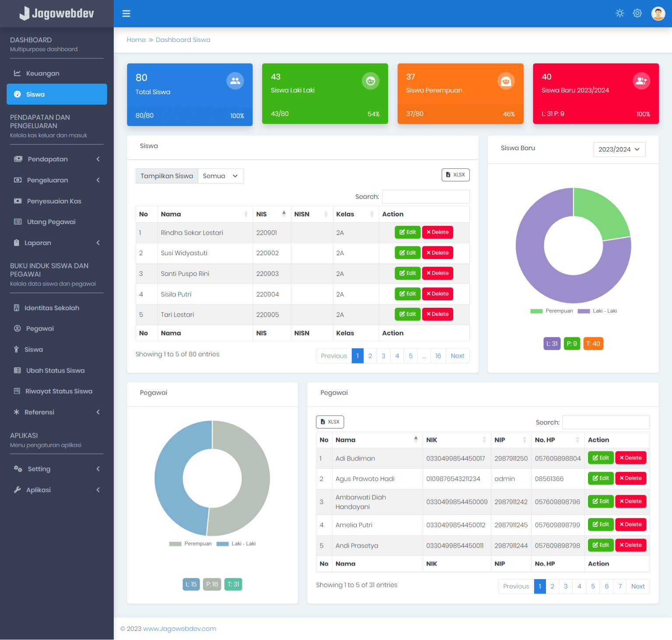Toggle Laki - Laki legend in Pegawai chart
This screenshot has width=672, height=640.
(x=236, y=544)
